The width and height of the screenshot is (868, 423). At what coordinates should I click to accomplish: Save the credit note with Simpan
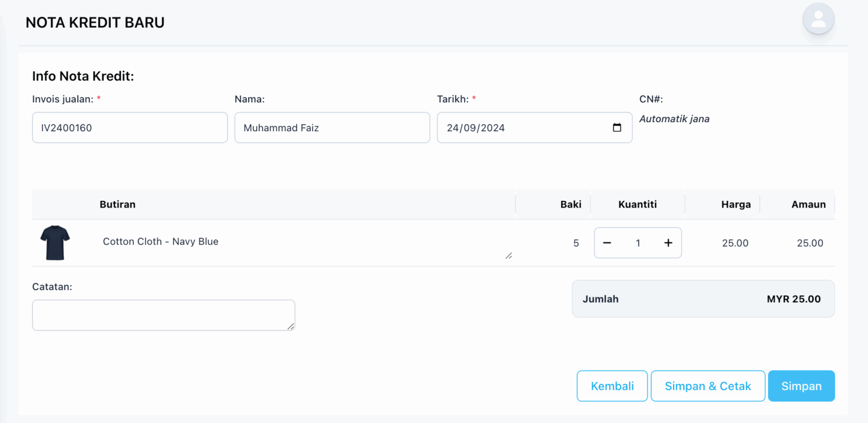(x=801, y=386)
